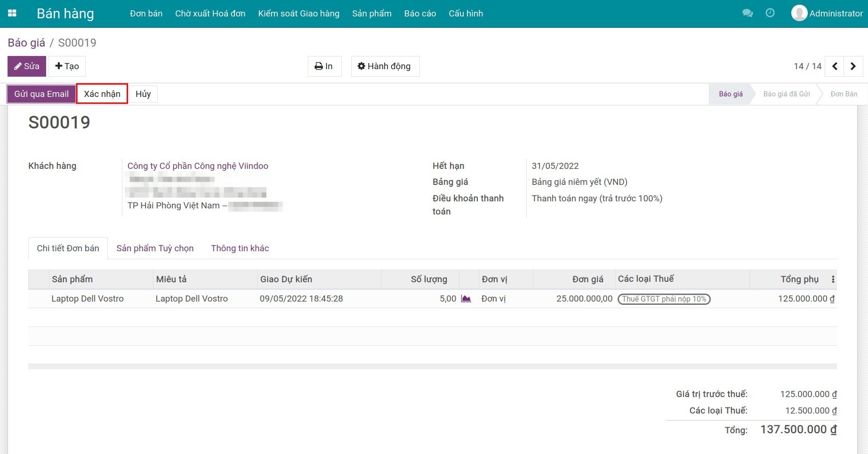Open the apps grid menu icon

[x=12, y=13]
